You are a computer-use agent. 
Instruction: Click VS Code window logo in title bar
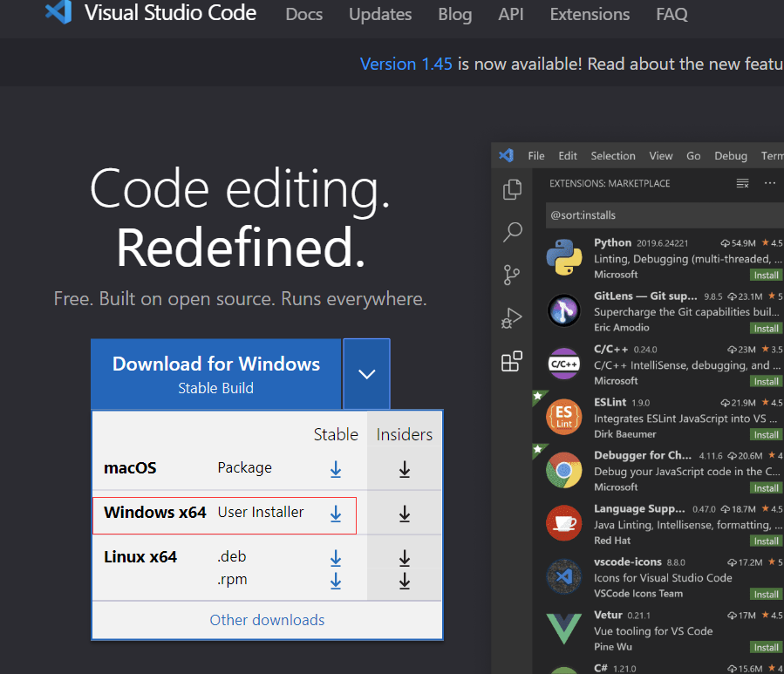(506, 155)
